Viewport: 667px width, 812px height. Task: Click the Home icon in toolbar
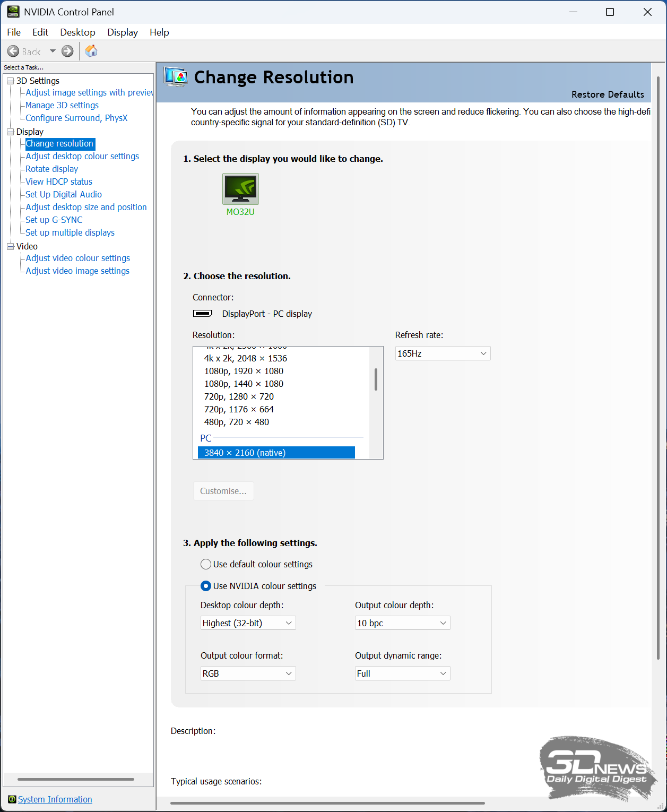[x=91, y=51]
